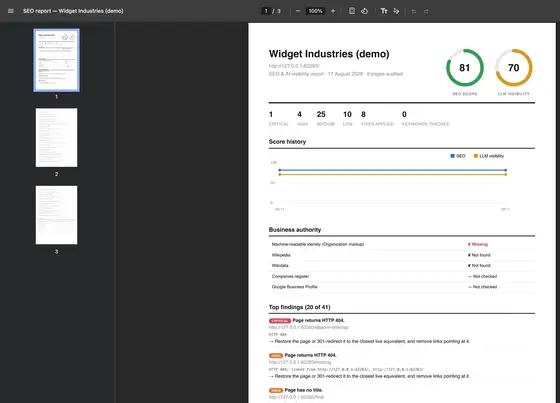Click the /missing URL link
The height and width of the screenshot is (403, 560).
click(x=300, y=362)
